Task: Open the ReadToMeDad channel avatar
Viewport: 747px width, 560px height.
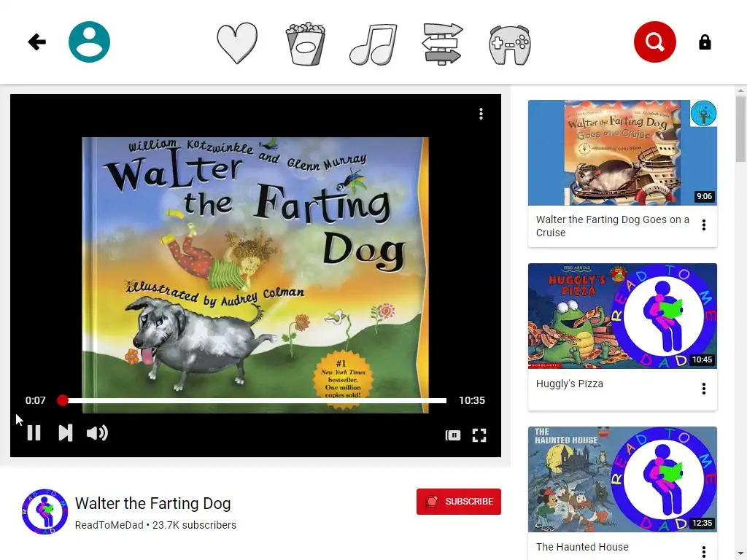Action: coord(44,511)
